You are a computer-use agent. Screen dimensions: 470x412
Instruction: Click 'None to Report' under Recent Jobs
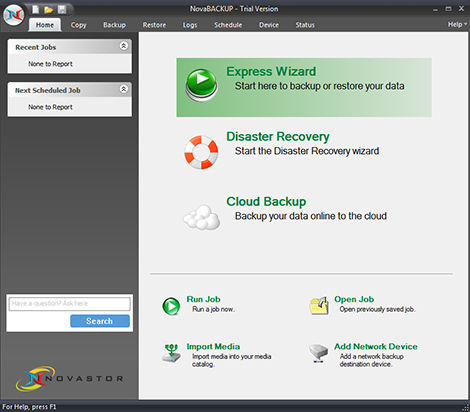50,64
